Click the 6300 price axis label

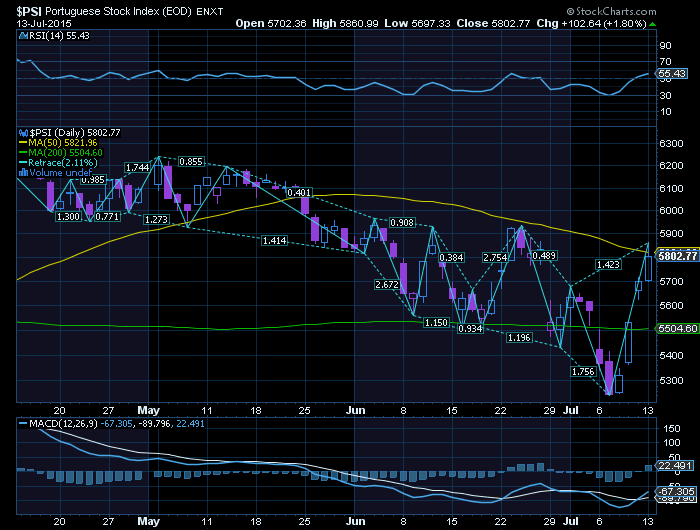pos(671,143)
